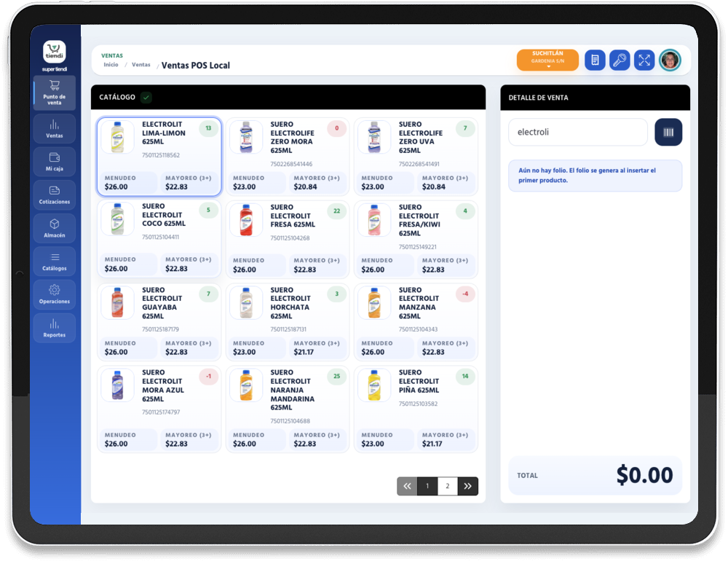The width and height of the screenshot is (728, 561).
Task: Select page 1 in pagination
Action: pos(427,486)
